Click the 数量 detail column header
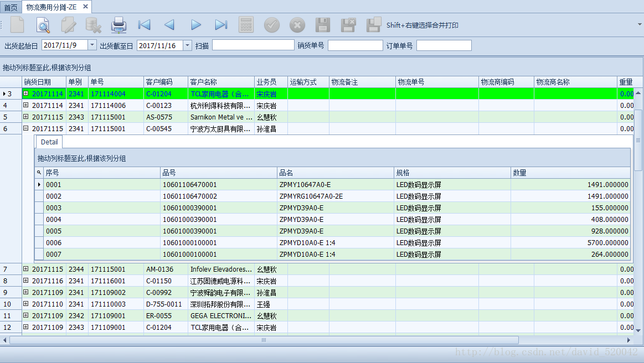The width and height of the screenshot is (644, 363). point(570,173)
